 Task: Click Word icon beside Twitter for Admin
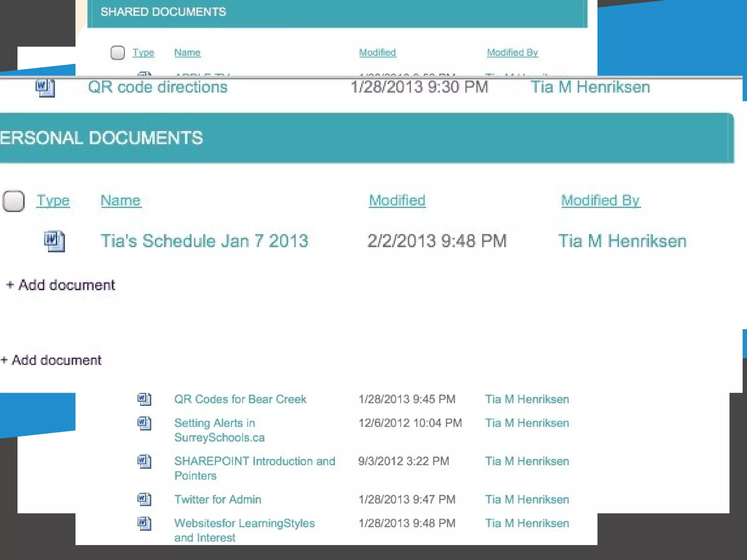tap(144, 499)
